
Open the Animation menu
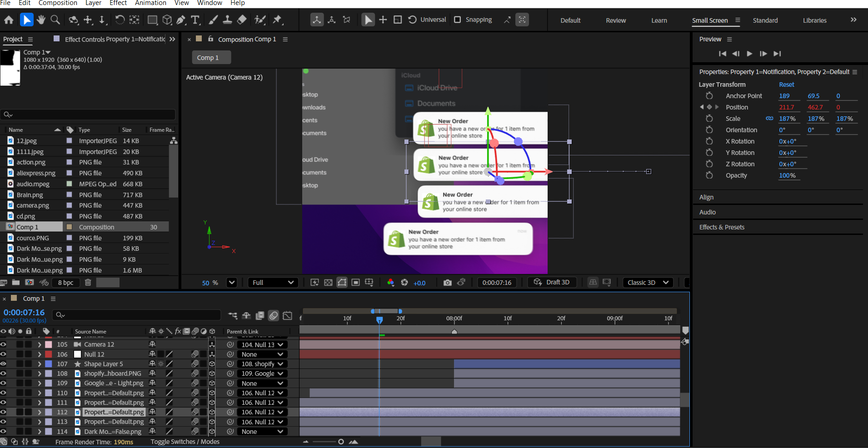(150, 3)
